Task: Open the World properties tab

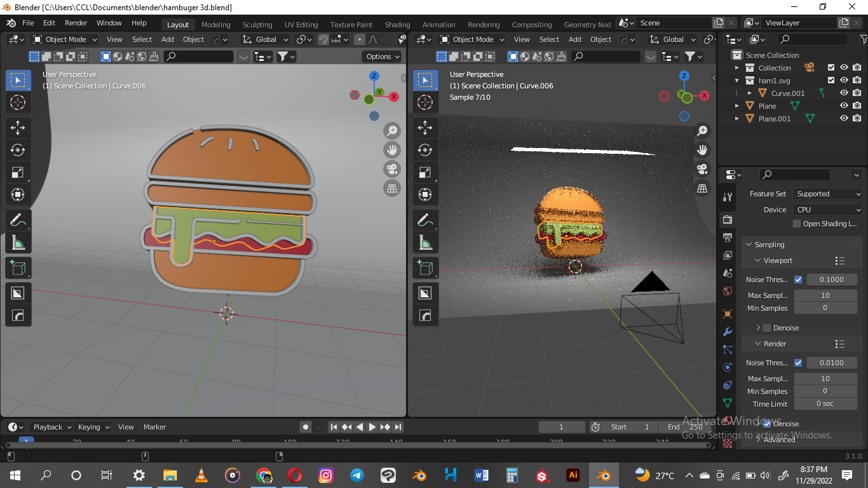Action: coord(728,291)
